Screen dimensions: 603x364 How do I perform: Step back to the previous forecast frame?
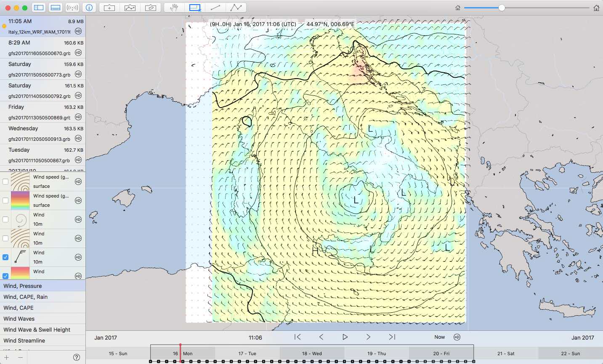click(321, 337)
